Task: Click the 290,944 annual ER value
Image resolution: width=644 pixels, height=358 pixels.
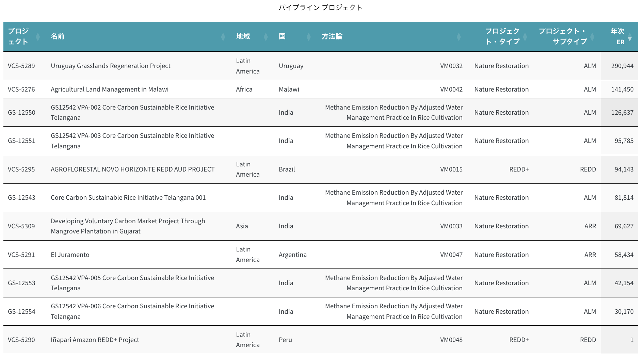Action: [x=622, y=66]
